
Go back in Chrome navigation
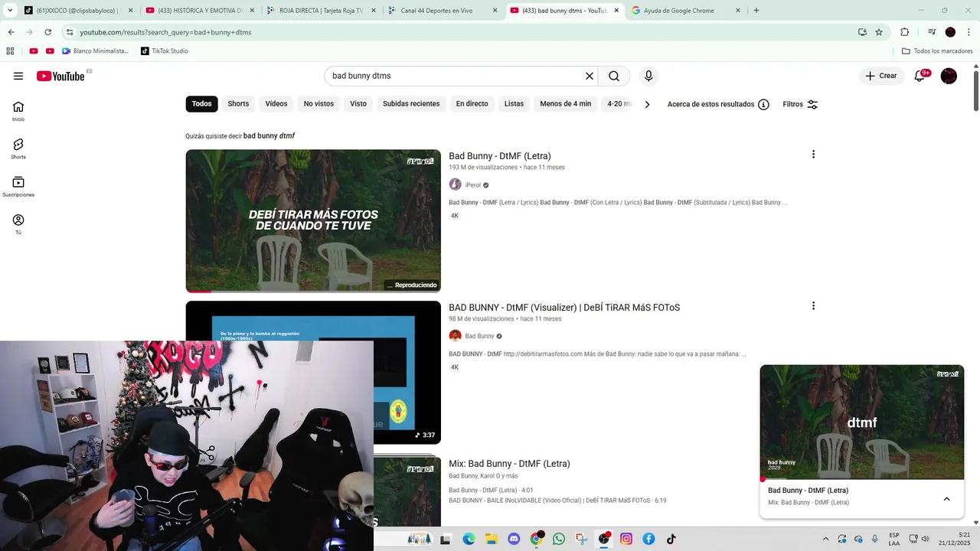[x=11, y=32]
